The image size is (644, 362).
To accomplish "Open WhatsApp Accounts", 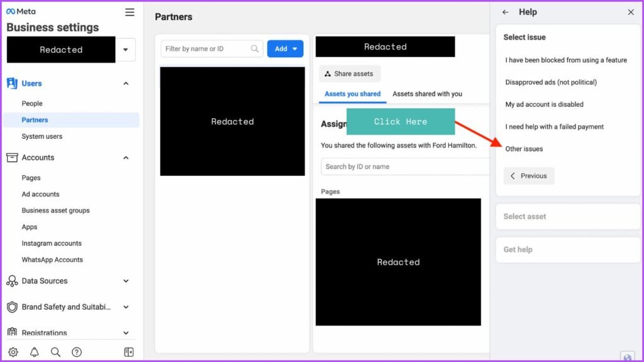I will pos(52,260).
